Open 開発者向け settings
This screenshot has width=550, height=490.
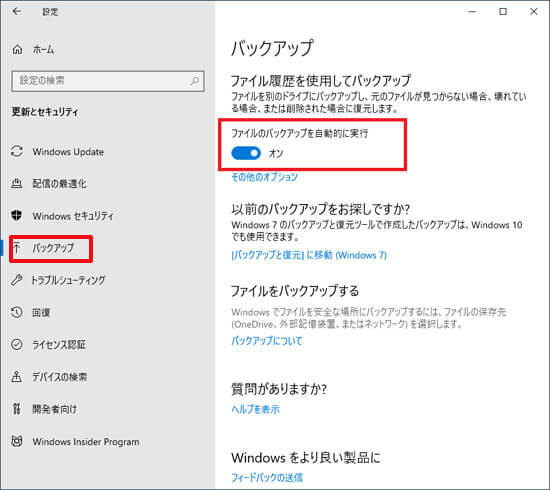54,409
